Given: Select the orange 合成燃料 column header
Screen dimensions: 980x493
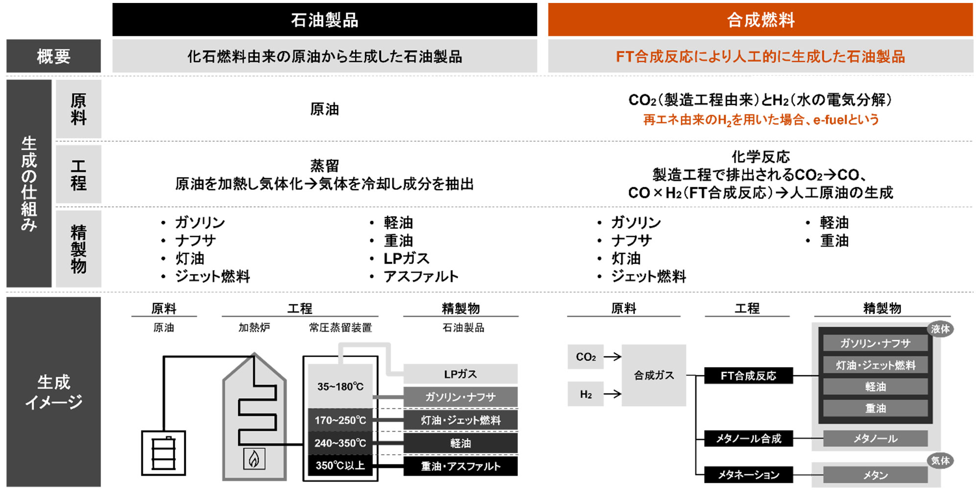Looking at the screenshot, I should pos(760,20).
